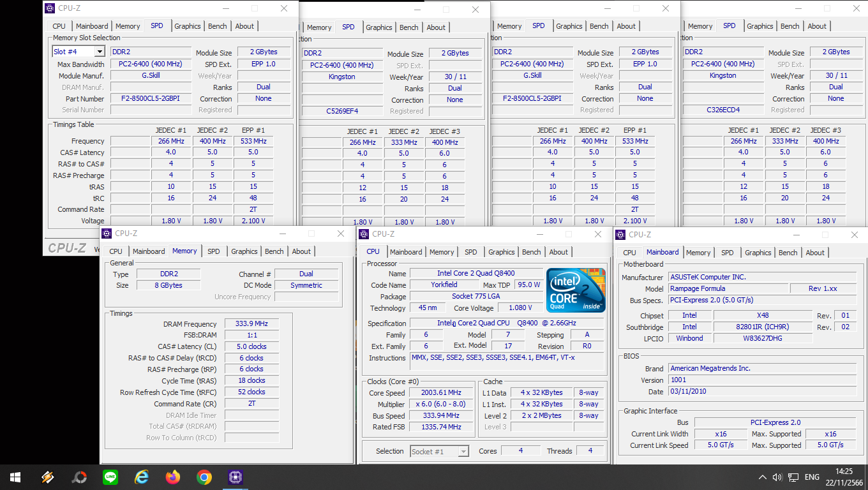Click the Rated FSB value 1335.74 MHz
Image resolution: width=868 pixels, height=490 pixels.
tap(441, 427)
